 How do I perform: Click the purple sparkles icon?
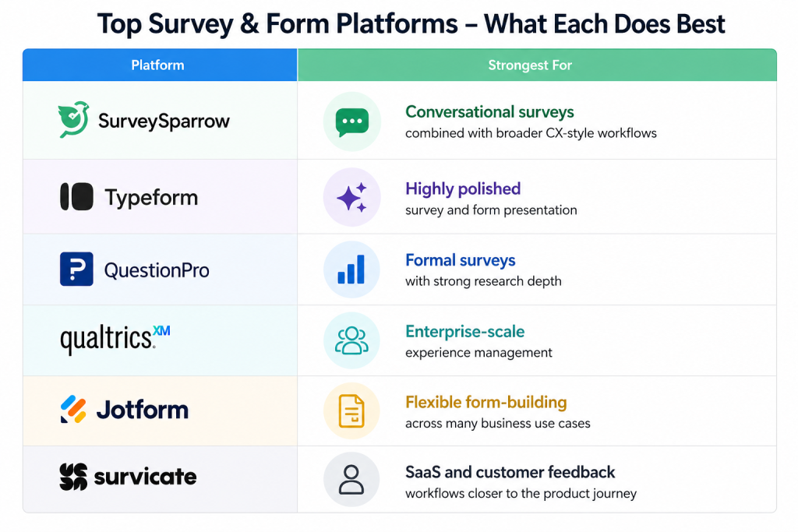[351, 198]
